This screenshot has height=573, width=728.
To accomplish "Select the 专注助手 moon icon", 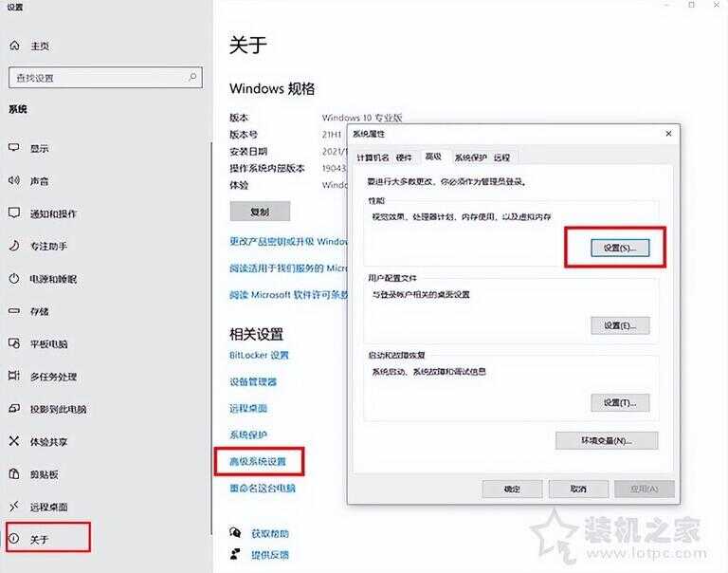I will pyautogui.click(x=14, y=246).
